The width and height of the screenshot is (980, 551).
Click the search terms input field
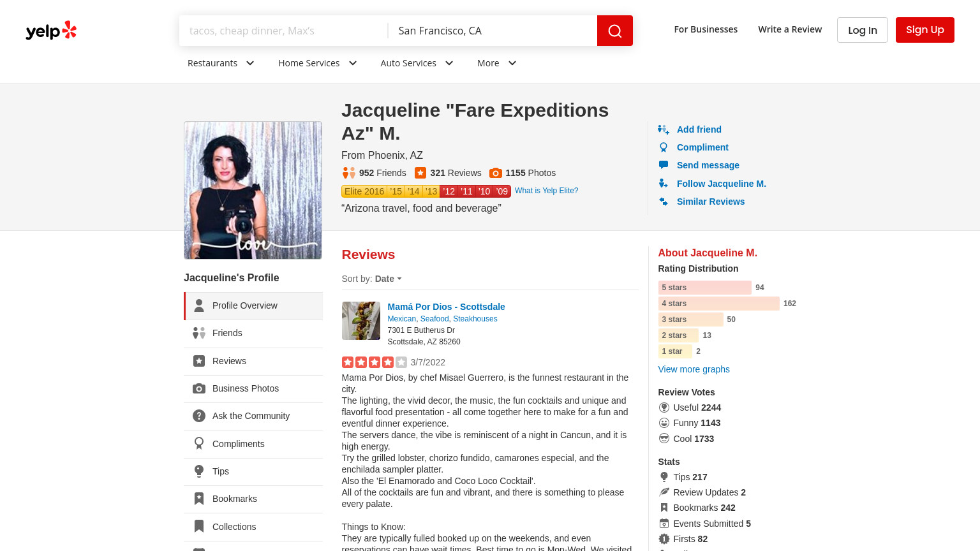[283, 31]
